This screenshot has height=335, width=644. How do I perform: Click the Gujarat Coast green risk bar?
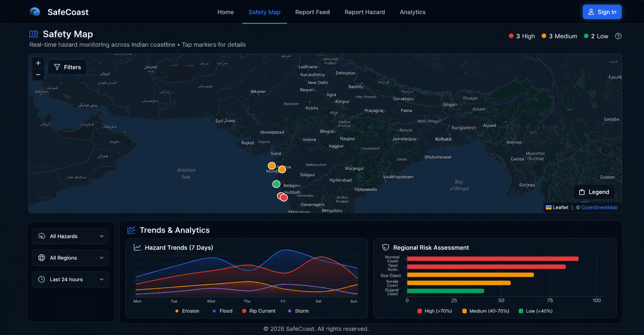(x=446, y=291)
